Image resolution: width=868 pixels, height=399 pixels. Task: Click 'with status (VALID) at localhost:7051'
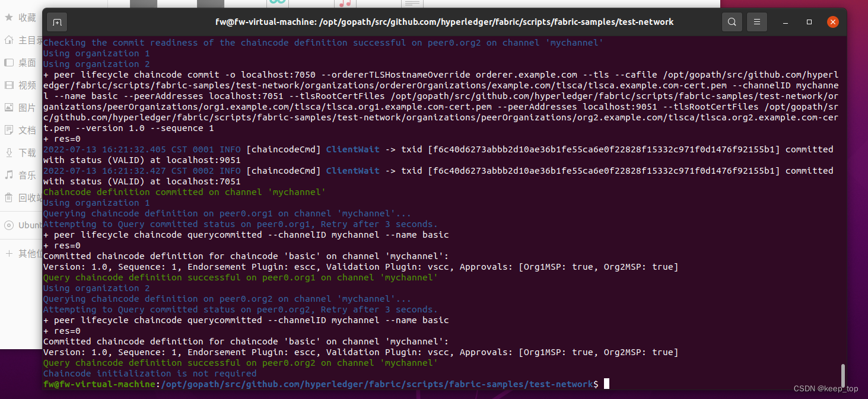[142, 181]
